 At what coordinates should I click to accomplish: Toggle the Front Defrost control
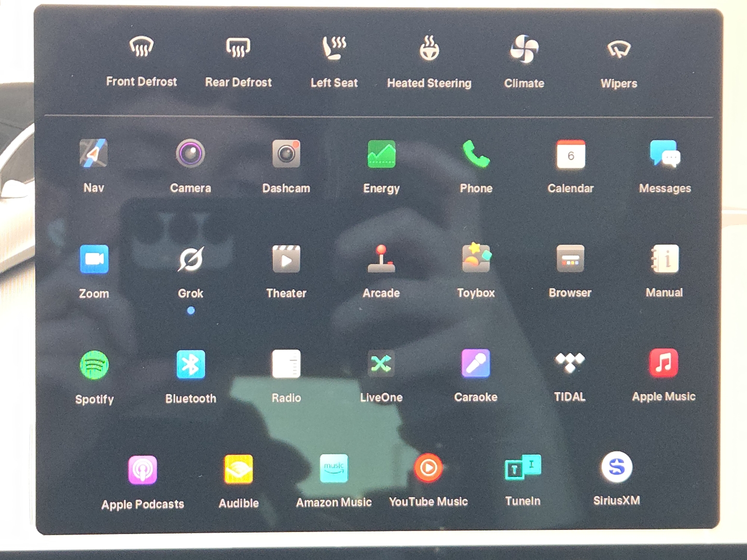click(141, 48)
